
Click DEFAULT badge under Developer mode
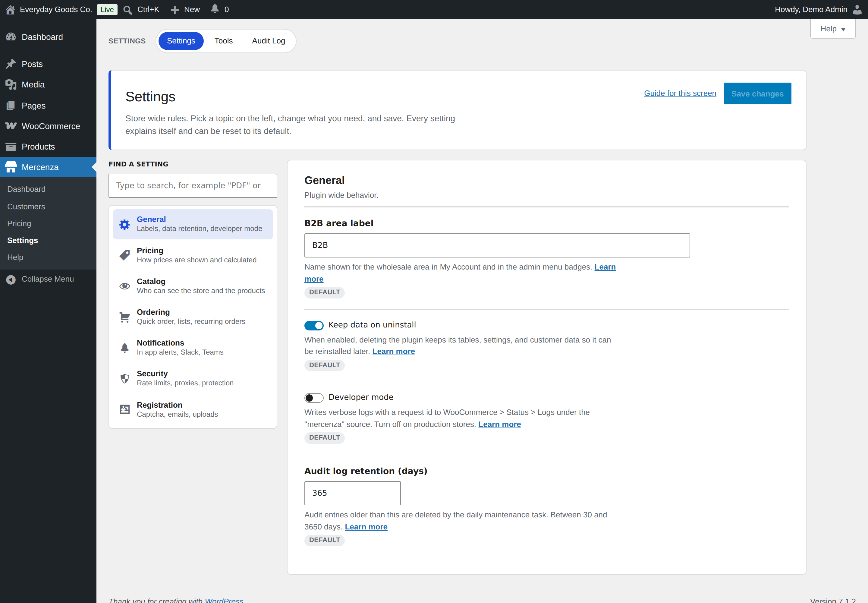[x=325, y=437]
